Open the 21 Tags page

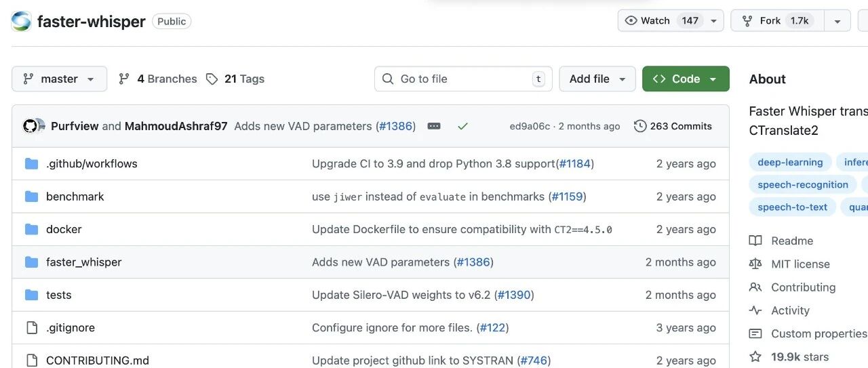coord(235,79)
